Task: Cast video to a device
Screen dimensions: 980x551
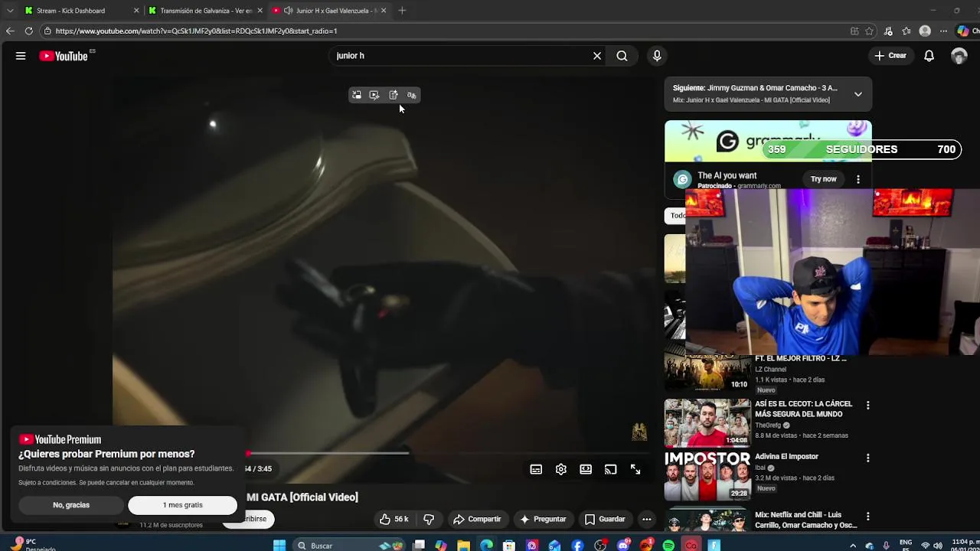Action: tap(610, 469)
